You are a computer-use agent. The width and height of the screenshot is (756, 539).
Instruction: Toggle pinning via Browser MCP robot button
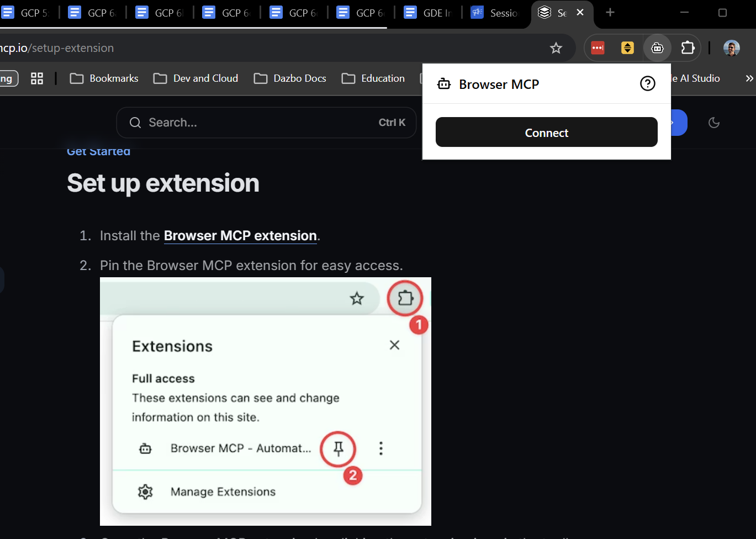[657, 48]
